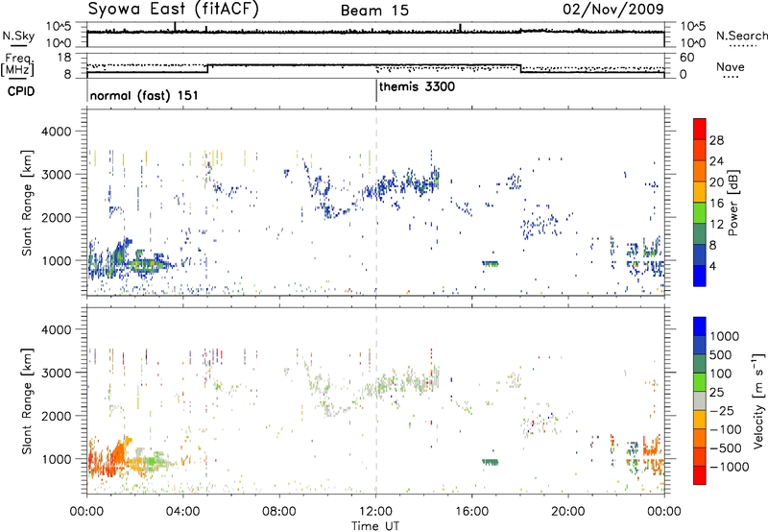This screenshot has width=768, height=532.
Task: Click the "N.Search" legend label
Action: (741, 36)
